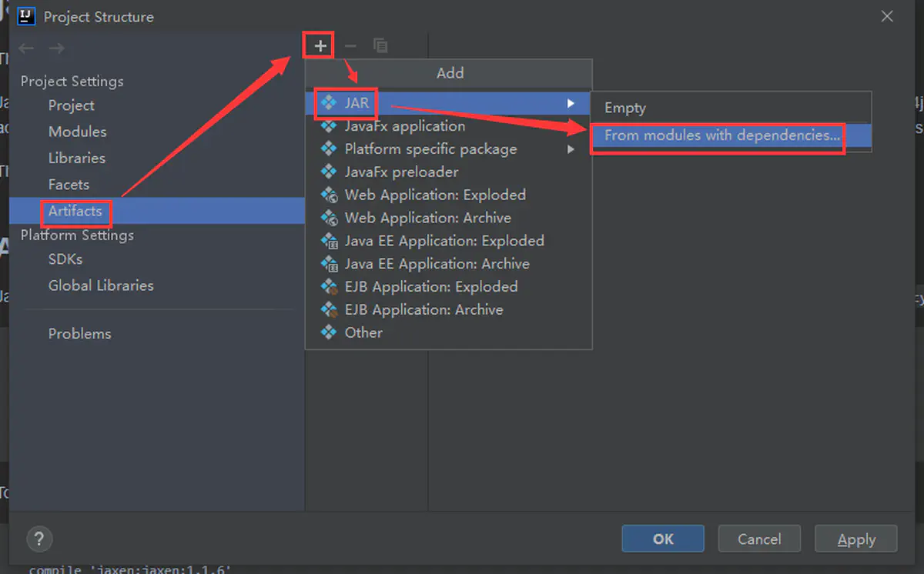The width and height of the screenshot is (924, 574).
Task: Open Modules in sidebar
Action: click(77, 132)
